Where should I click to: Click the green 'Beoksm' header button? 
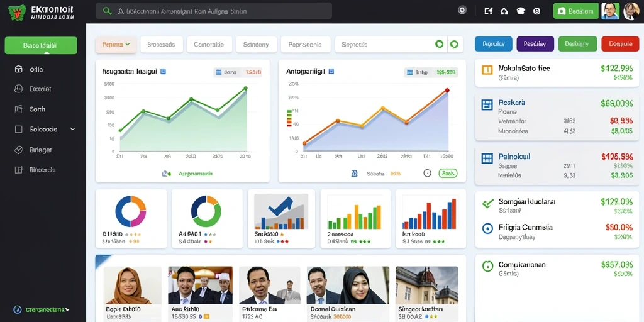576,11
